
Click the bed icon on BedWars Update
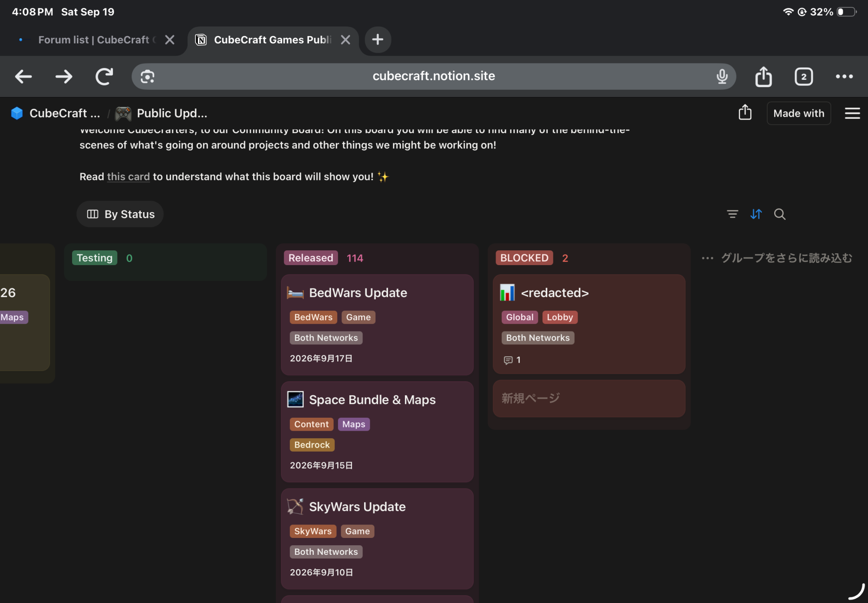click(295, 293)
